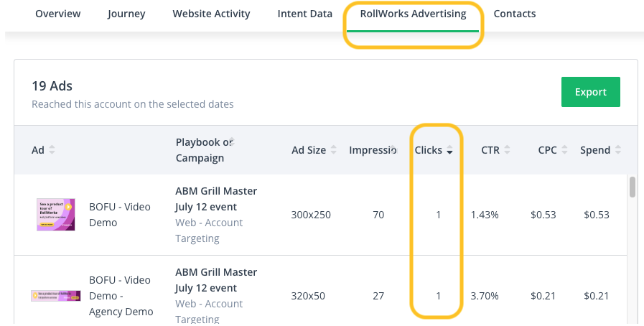Click the 3.70% CTR value
This screenshot has width=644, height=326.
tap(485, 296)
